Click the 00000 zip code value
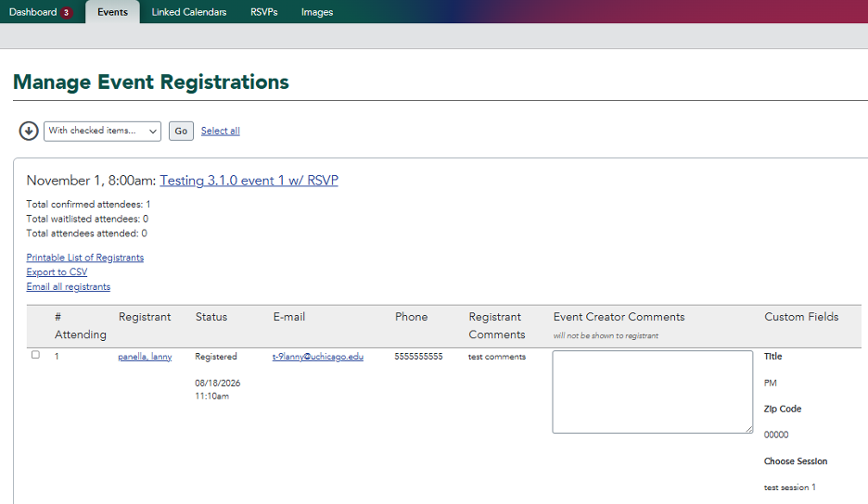 (x=776, y=435)
